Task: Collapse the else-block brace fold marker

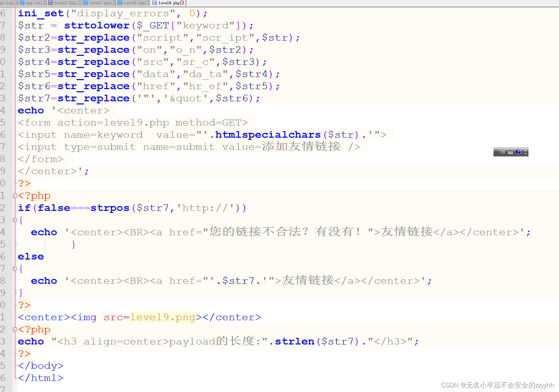Action: pyautogui.click(x=15, y=269)
